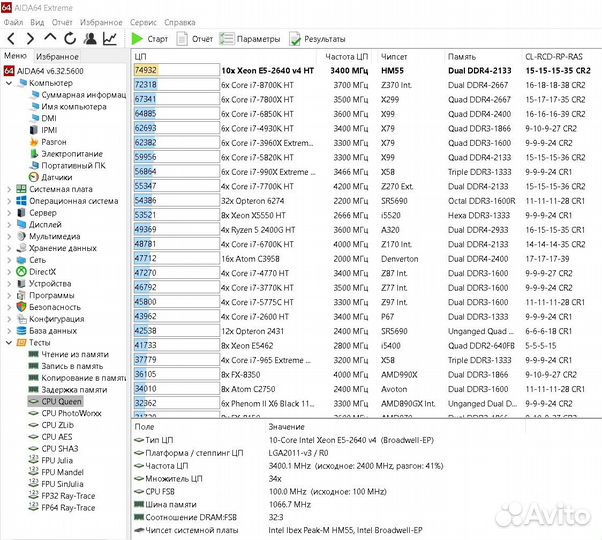The width and height of the screenshot is (602, 540).
Task: Click the Портативный ПК icon
Action: (x=35, y=165)
